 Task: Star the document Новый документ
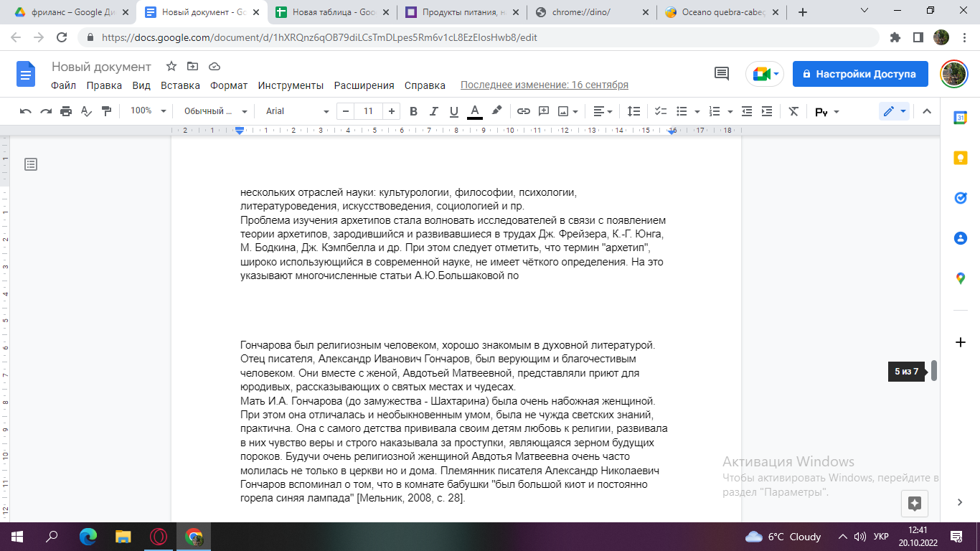171,66
